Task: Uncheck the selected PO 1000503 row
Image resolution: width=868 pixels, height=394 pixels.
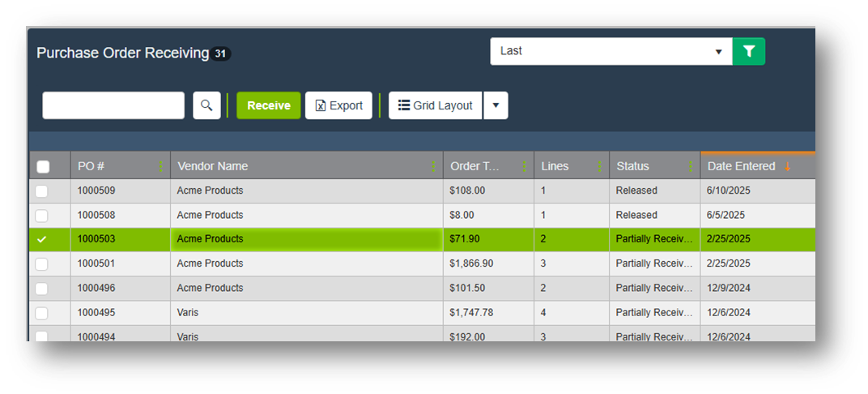Action: [x=42, y=239]
